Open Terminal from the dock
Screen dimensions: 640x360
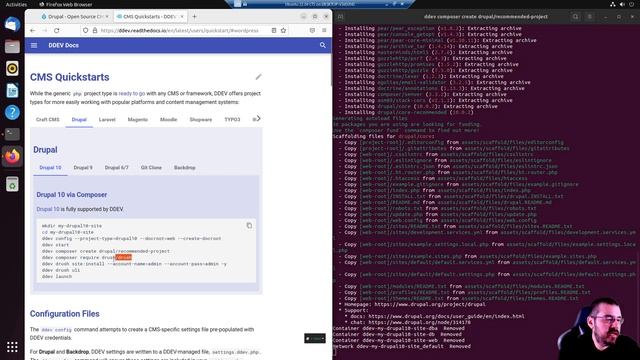[x=12, y=134]
